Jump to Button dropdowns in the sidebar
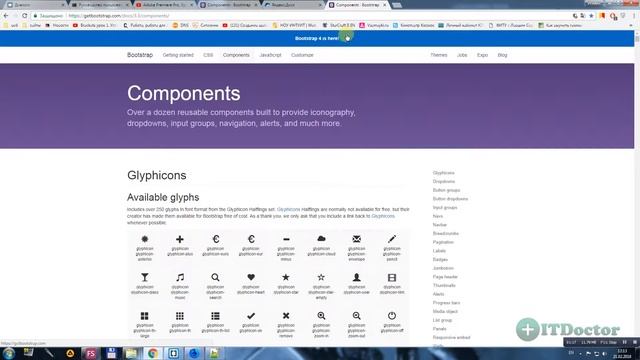Viewport: 640px width, 360px height. (x=450, y=199)
